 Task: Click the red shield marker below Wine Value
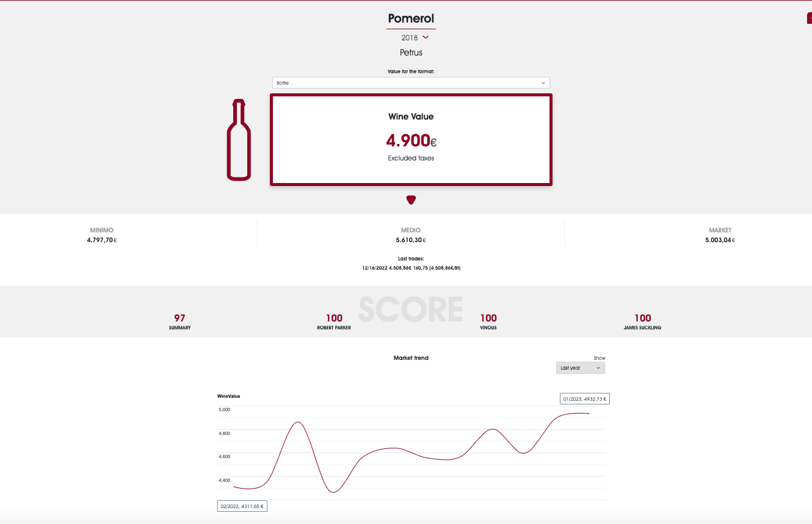(411, 199)
